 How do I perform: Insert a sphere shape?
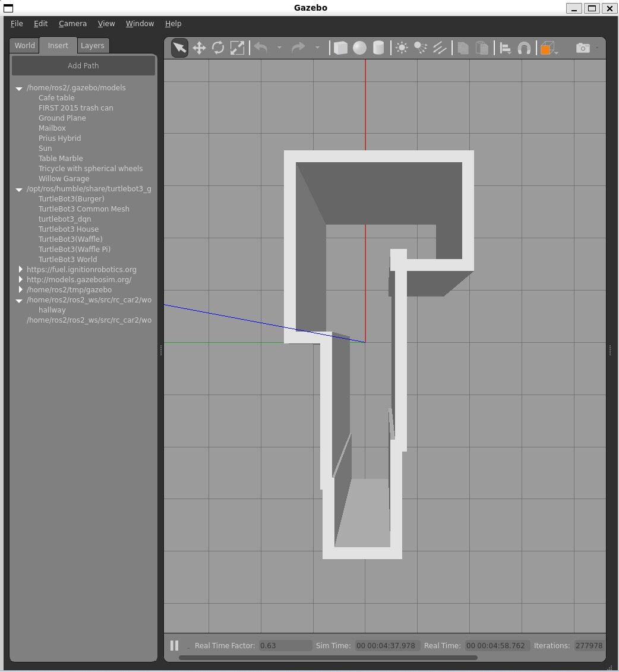point(359,48)
